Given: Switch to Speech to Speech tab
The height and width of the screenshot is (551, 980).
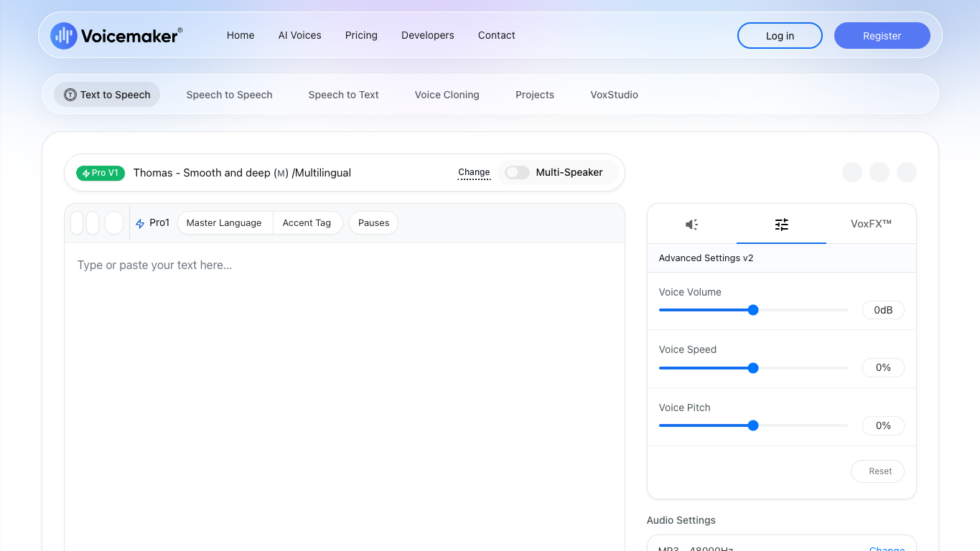Looking at the screenshot, I should click(x=229, y=95).
